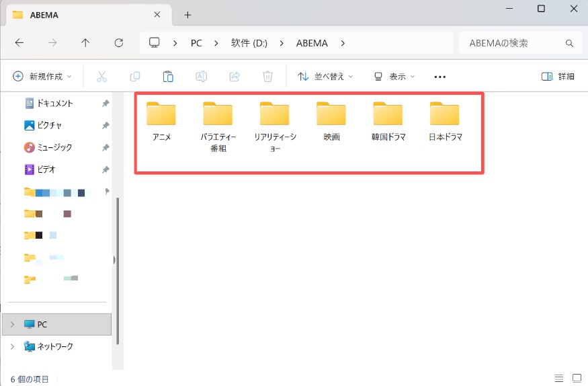The height and width of the screenshot is (386, 588).
Task: Click the paste clipboard icon
Action: pos(168,77)
